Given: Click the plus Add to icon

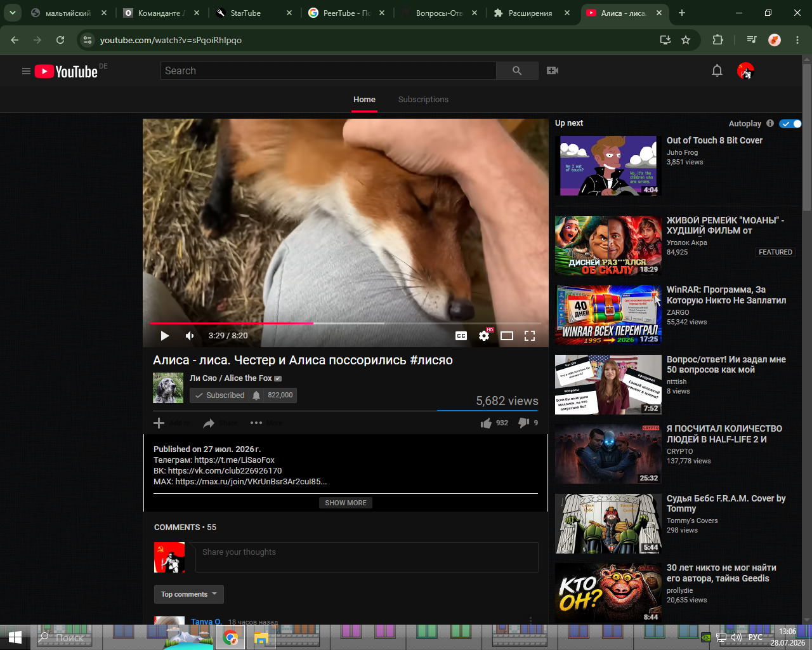Looking at the screenshot, I should (159, 423).
